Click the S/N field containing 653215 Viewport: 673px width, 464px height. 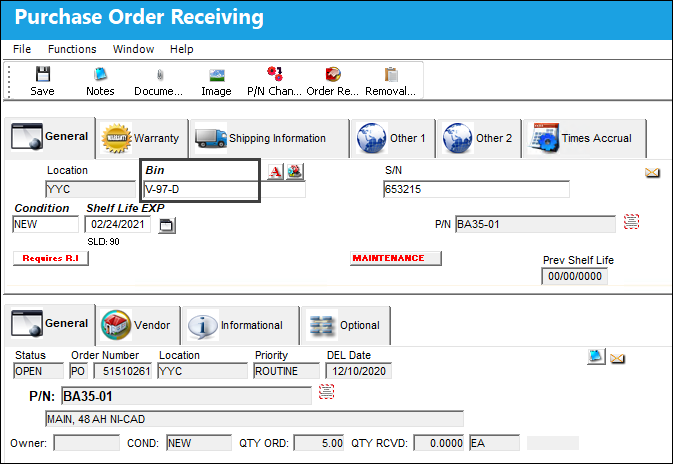click(476, 189)
